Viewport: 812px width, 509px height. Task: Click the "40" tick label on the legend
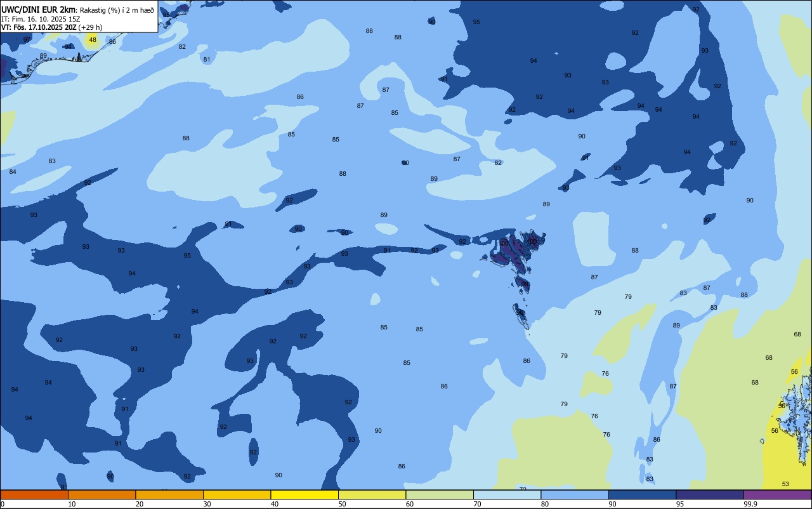point(275,504)
